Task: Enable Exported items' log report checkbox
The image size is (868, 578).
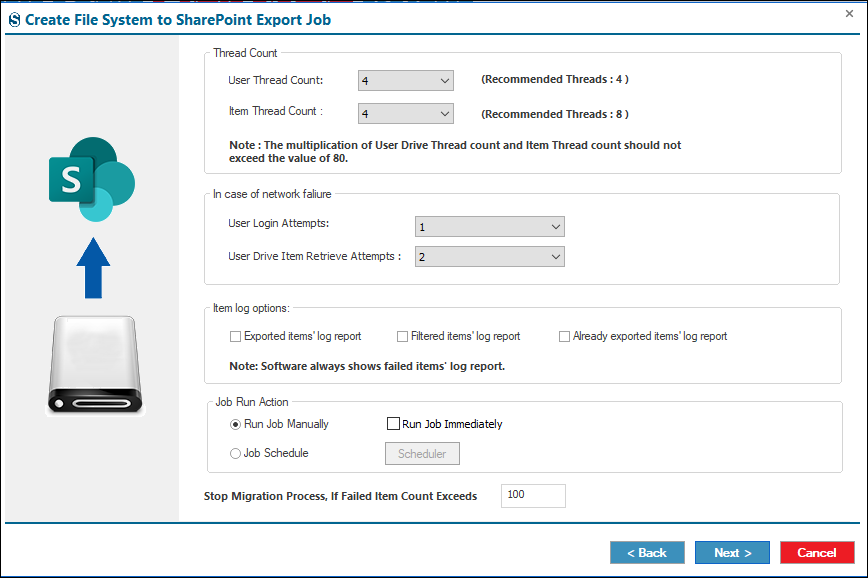Action: click(235, 337)
